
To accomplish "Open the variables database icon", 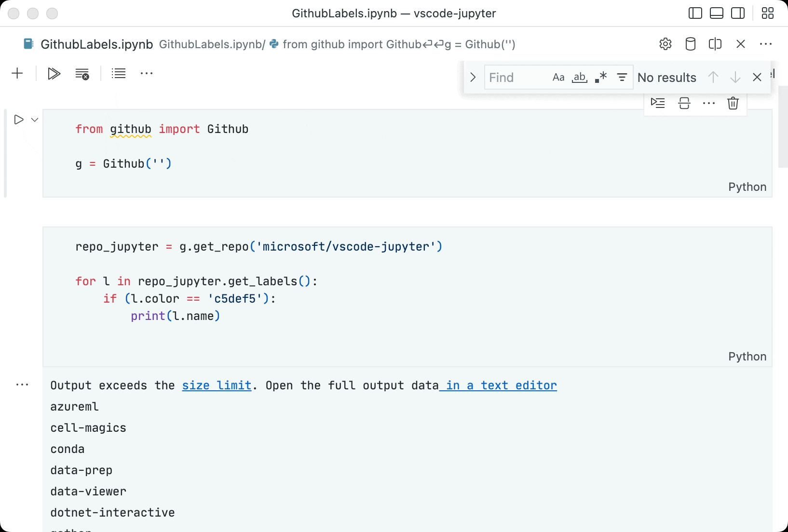I will [x=691, y=44].
